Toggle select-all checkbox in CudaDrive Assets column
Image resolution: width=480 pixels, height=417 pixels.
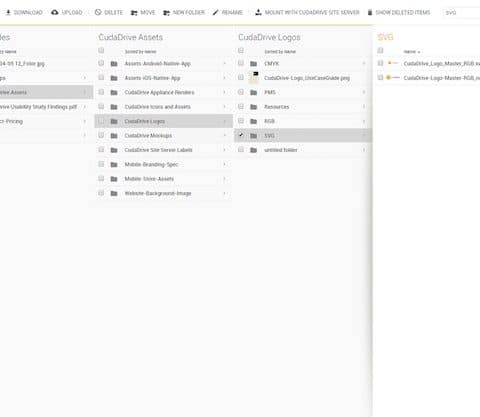[101, 50]
